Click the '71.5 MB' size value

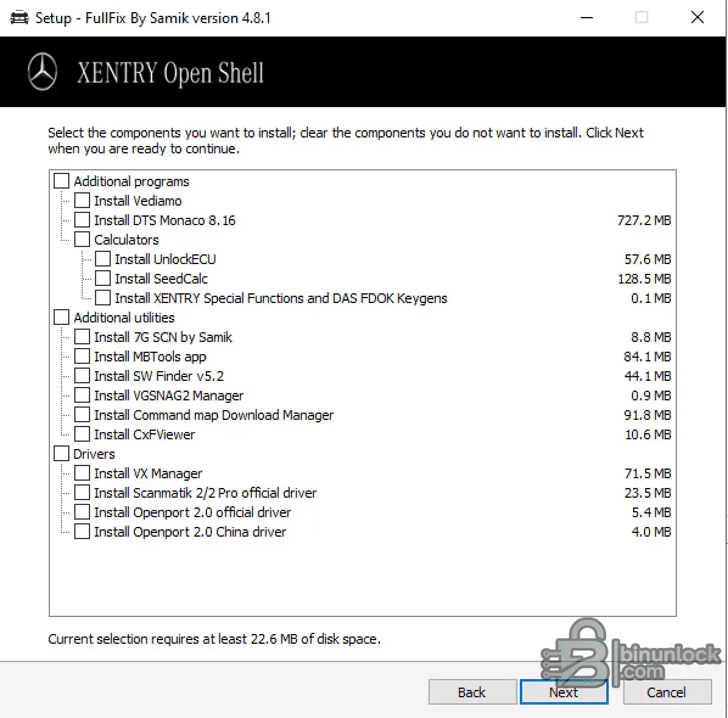coord(648,474)
